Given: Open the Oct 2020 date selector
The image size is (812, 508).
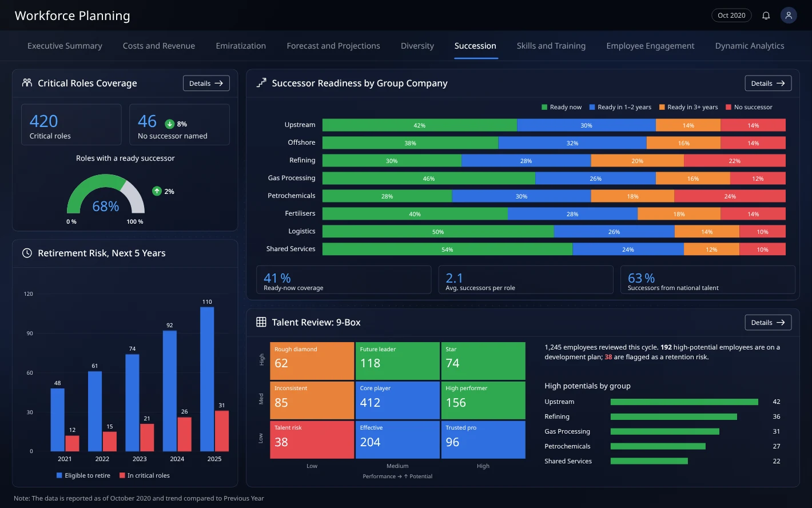Looking at the screenshot, I should 731,15.
